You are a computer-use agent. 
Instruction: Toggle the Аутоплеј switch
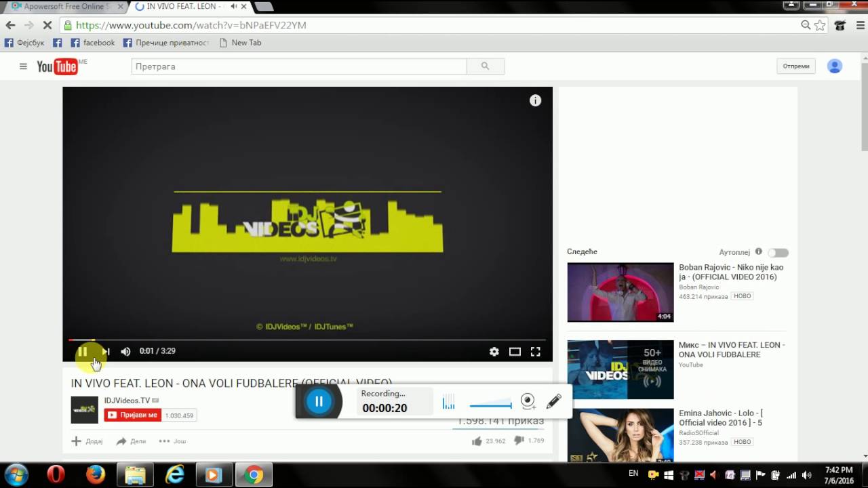778,253
